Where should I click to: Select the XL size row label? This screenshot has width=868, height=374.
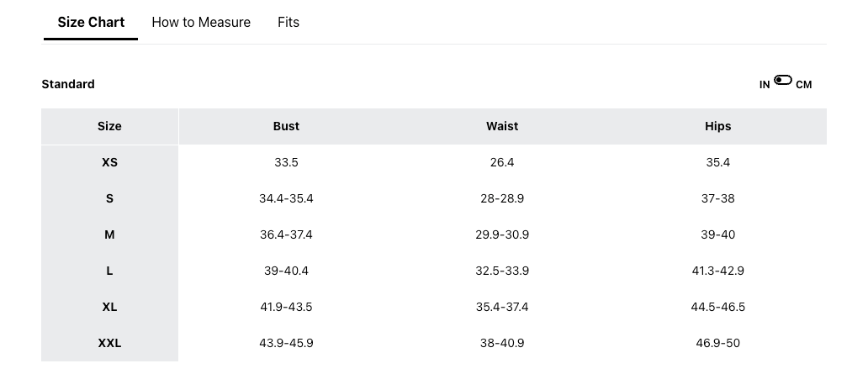[109, 307]
